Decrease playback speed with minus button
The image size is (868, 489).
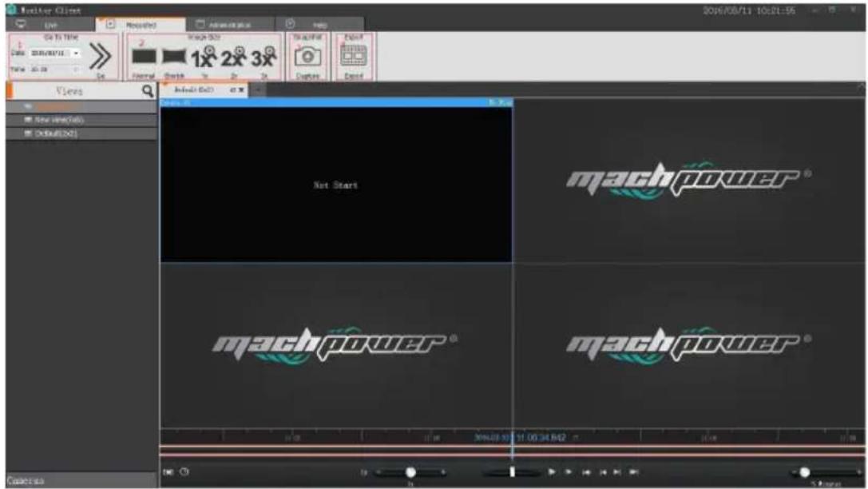pyautogui.click(x=379, y=472)
